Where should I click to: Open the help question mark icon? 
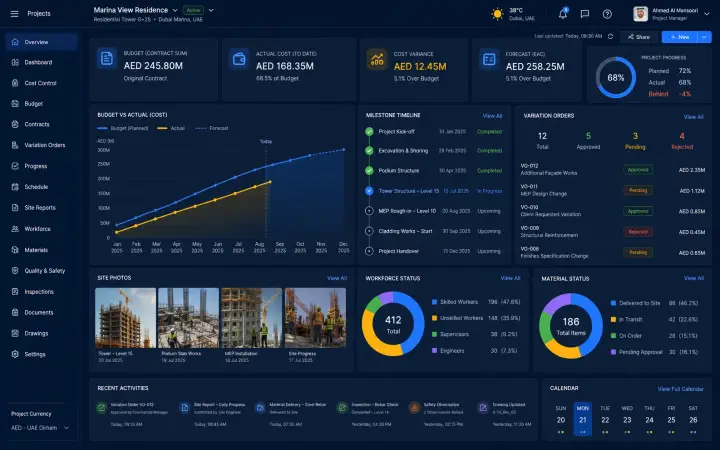pos(607,14)
